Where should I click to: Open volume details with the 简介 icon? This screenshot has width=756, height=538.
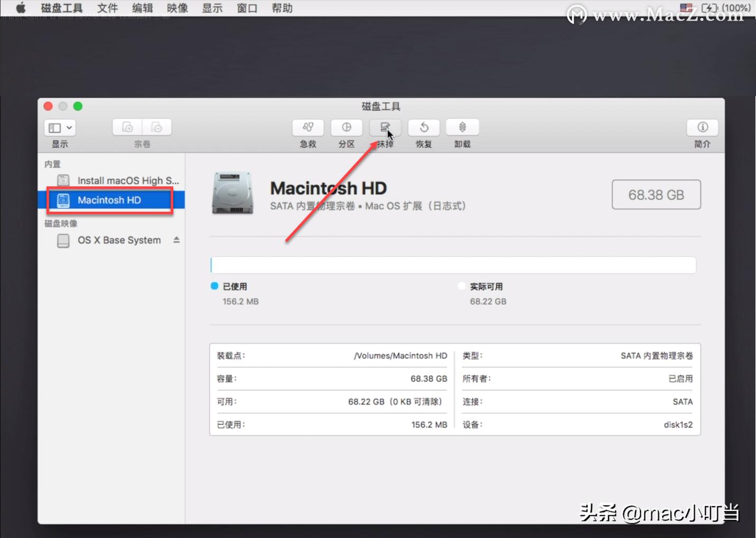[702, 127]
